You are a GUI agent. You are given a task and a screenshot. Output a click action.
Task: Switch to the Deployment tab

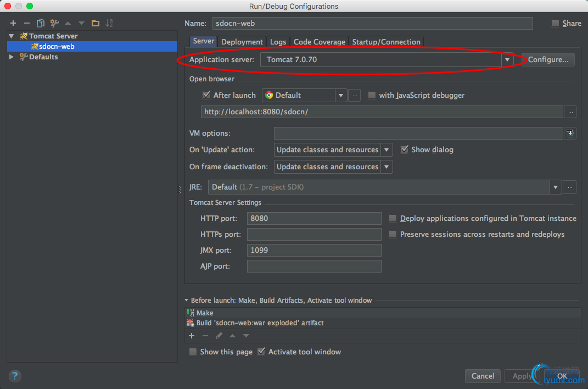tap(242, 42)
